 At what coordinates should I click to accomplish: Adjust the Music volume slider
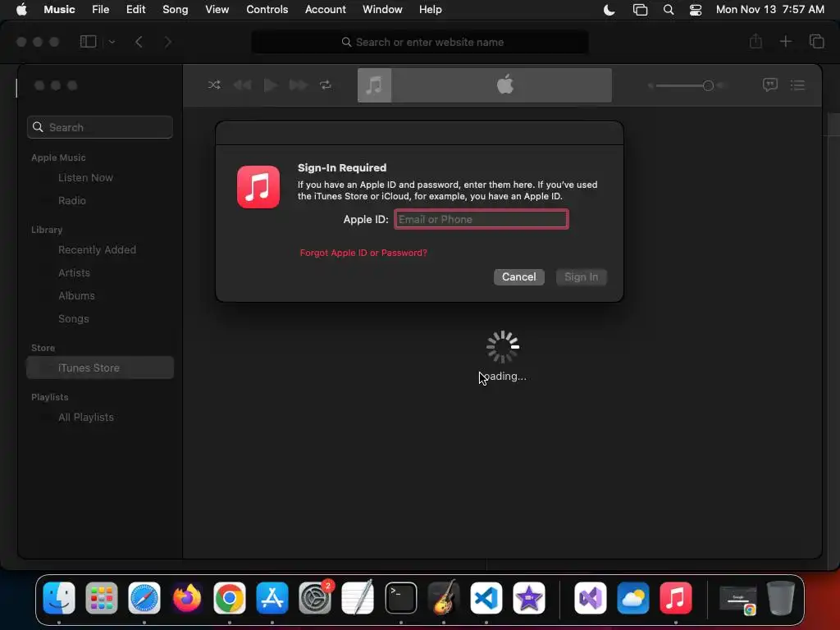[686, 85]
